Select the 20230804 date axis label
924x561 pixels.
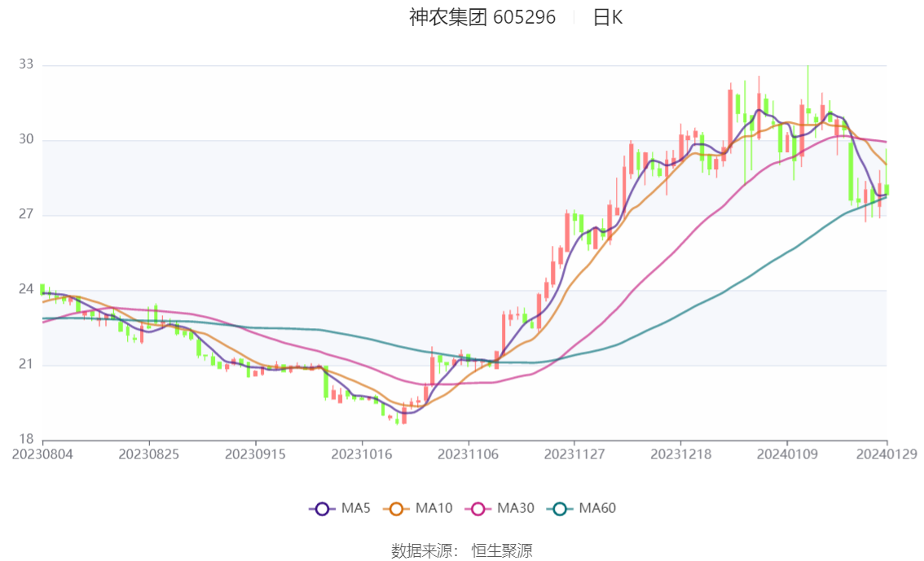pyautogui.click(x=42, y=454)
